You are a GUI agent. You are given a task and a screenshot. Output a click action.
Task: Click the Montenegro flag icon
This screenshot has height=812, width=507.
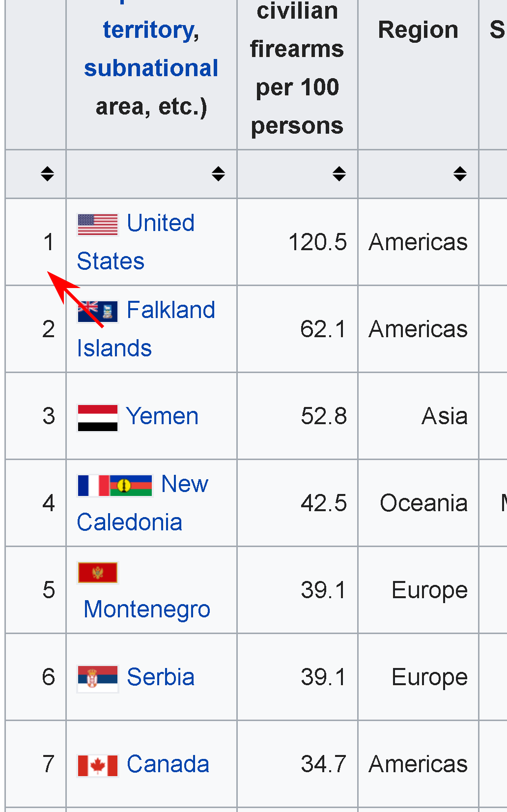(98, 573)
